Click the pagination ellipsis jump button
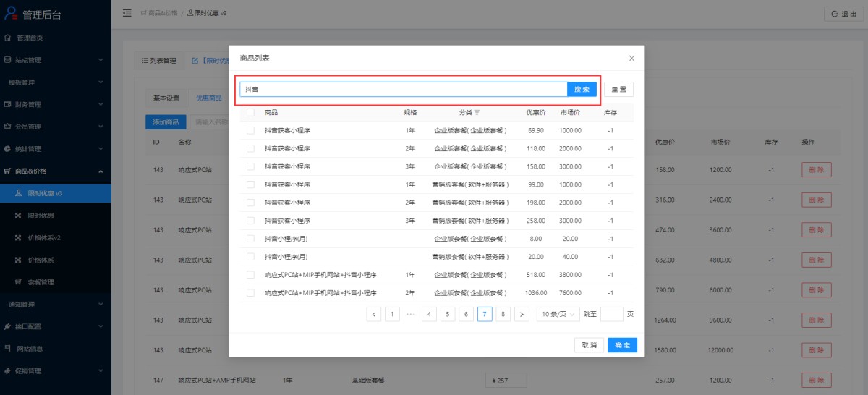Viewport: 868px width, 395px height. (411, 314)
